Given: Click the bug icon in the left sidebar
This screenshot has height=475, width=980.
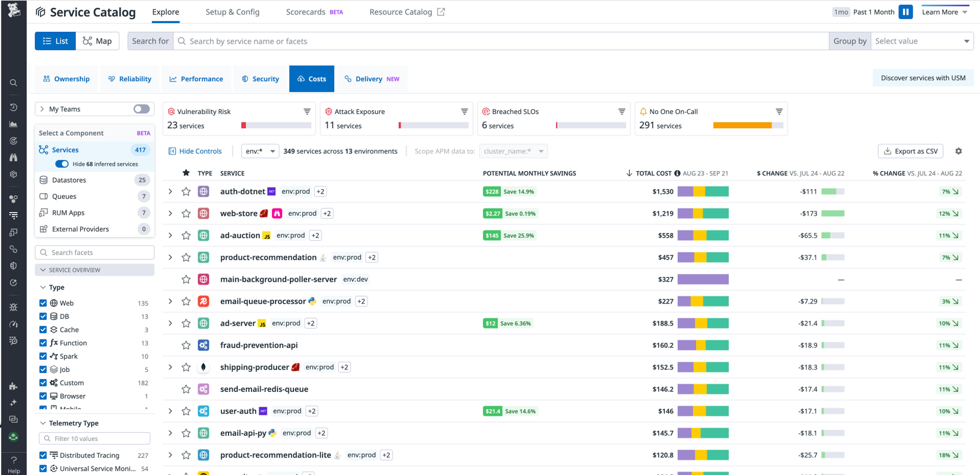Looking at the screenshot, I should click(x=14, y=307).
